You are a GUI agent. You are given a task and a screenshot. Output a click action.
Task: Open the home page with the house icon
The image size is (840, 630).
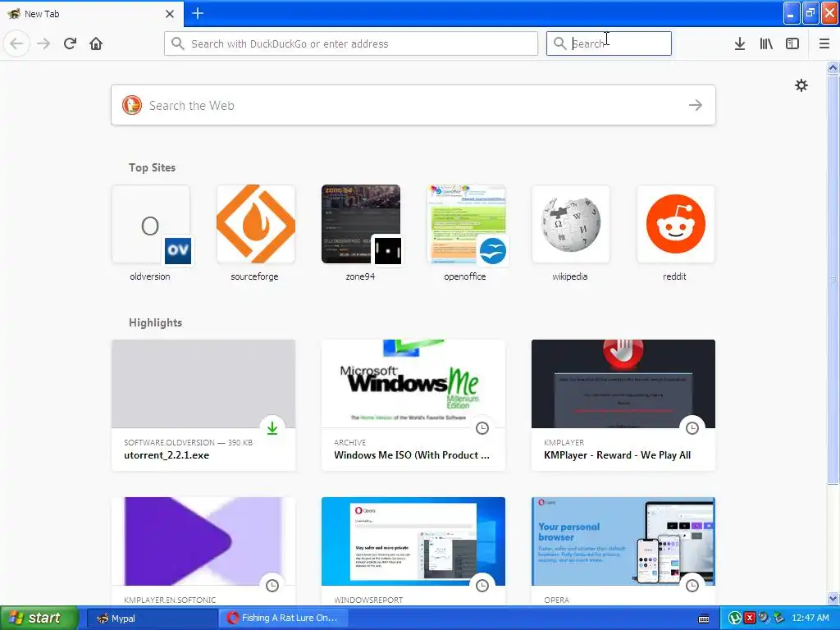(x=96, y=43)
